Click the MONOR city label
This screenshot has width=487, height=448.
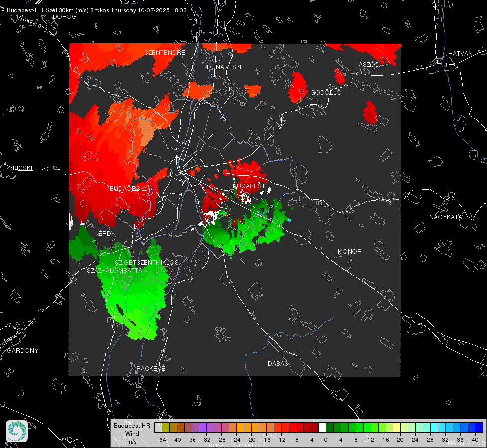tap(349, 252)
